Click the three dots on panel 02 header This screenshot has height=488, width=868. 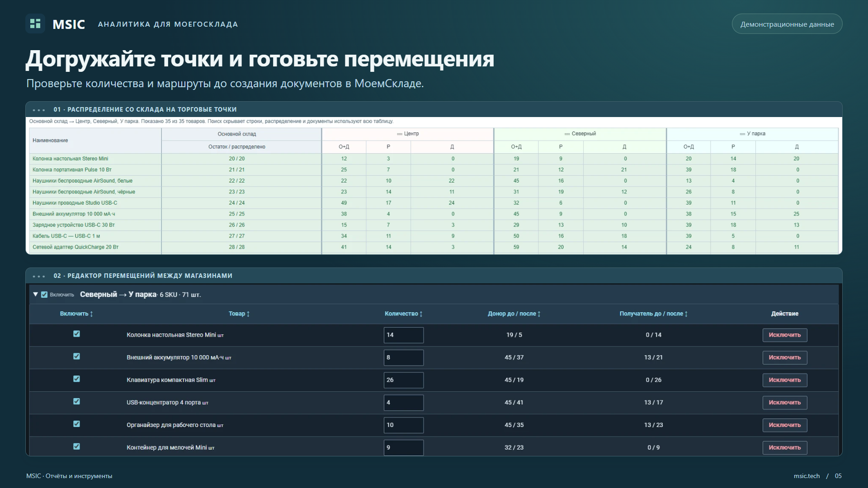click(39, 276)
